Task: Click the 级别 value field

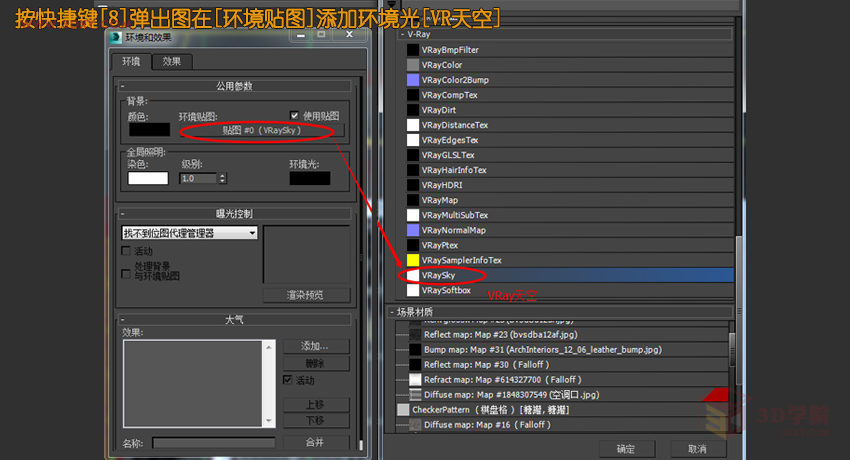Action: 198,178
